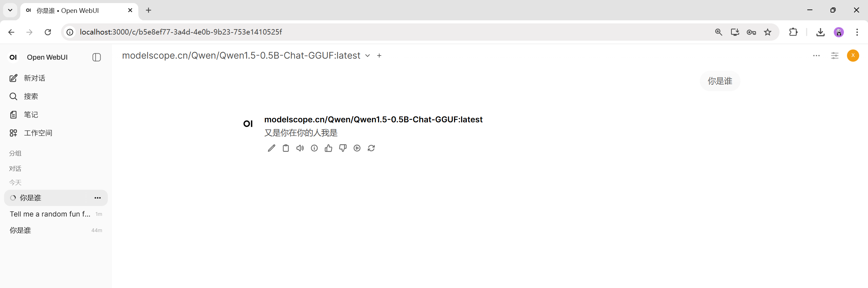Give the response a thumbs down
The image size is (868, 288).
[343, 148]
